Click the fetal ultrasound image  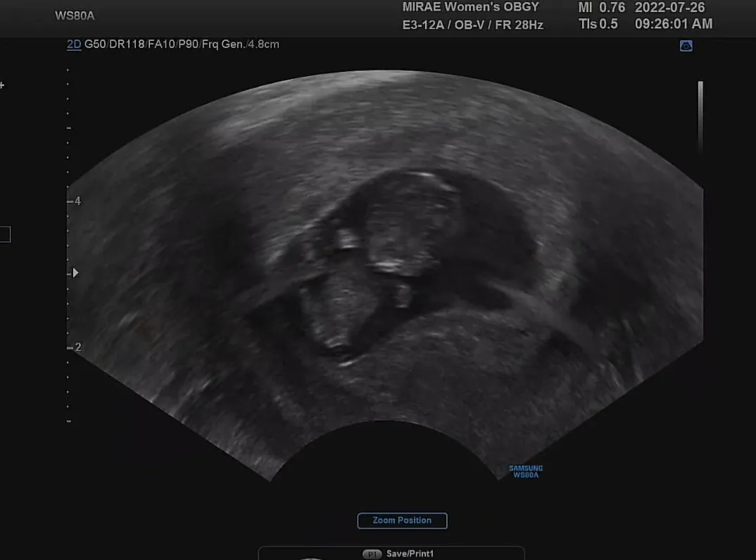pos(385,275)
